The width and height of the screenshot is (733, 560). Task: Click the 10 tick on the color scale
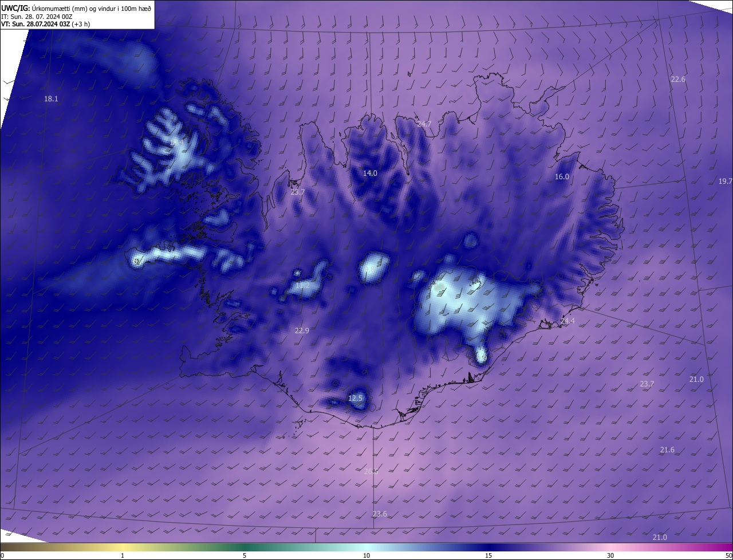click(x=366, y=555)
